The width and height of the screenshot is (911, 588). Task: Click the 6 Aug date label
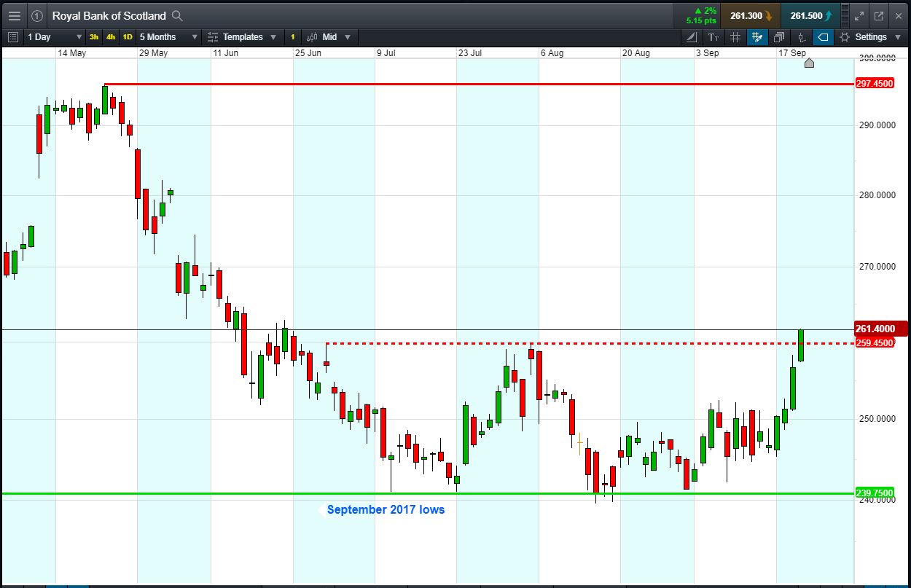[x=552, y=53]
